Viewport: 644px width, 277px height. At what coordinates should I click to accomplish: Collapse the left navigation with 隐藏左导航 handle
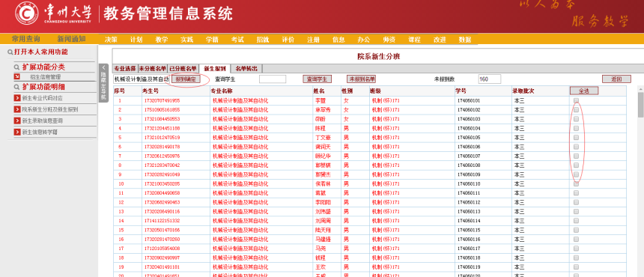pyautogui.click(x=104, y=83)
